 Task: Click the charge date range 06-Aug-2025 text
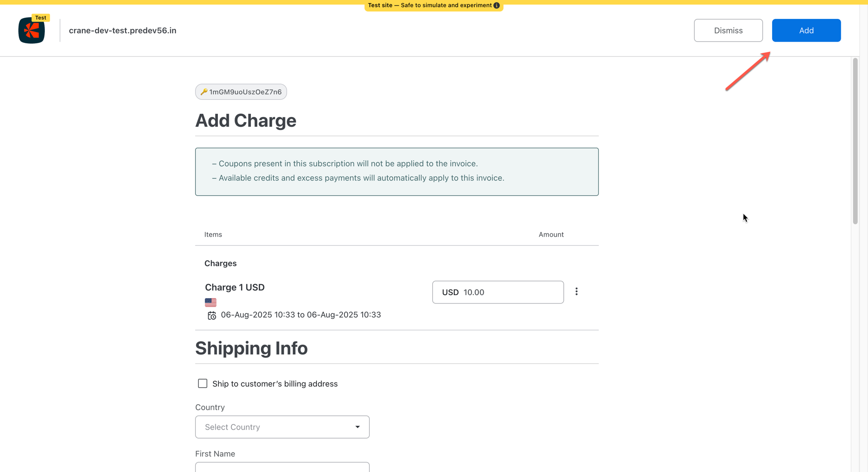coord(301,315)
